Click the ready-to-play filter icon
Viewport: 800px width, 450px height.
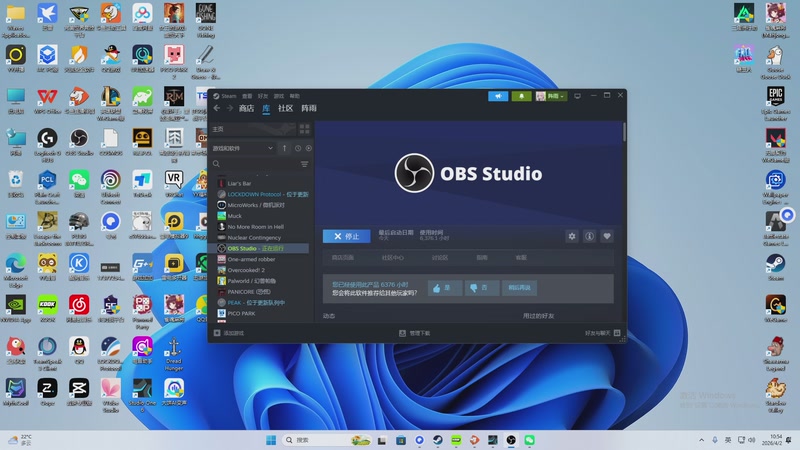309,148
